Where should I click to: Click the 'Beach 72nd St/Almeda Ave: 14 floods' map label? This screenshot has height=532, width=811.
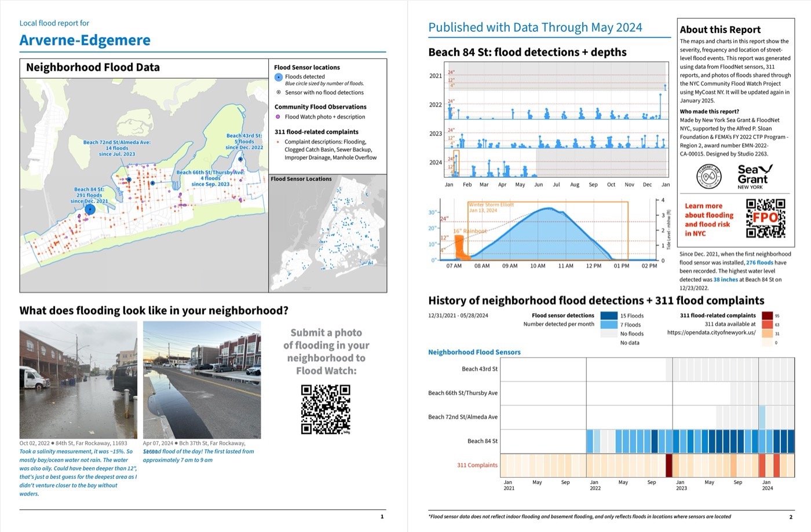tap(116, 148)
